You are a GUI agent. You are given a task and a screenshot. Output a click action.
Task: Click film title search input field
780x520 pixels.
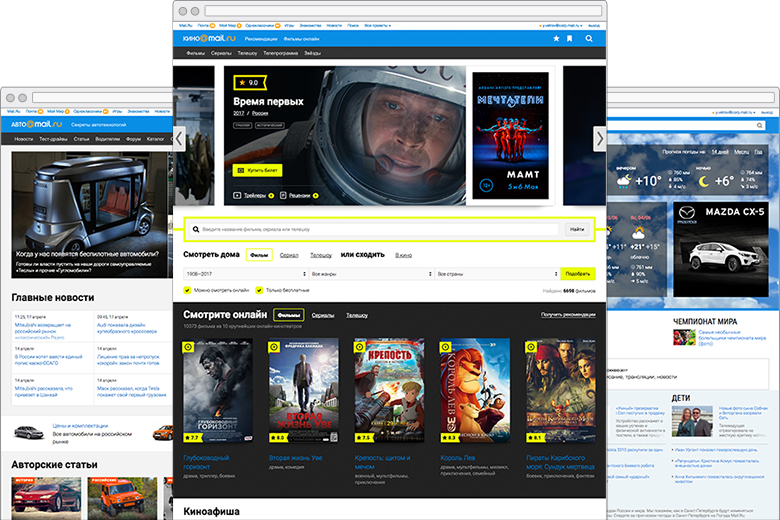click(374, 229)
